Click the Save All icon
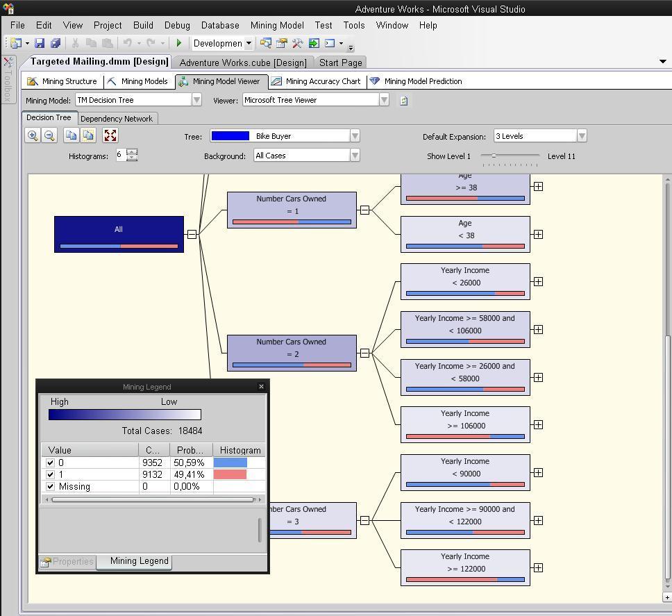This screenshot has height=616, width=672. click(x=56, y=43)
